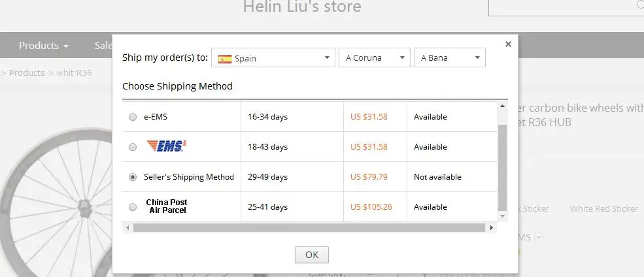Viewport: 644px width, 277px height.
Task: Click the whit R36 breadcrumb text
Action: tap(75, 73)
